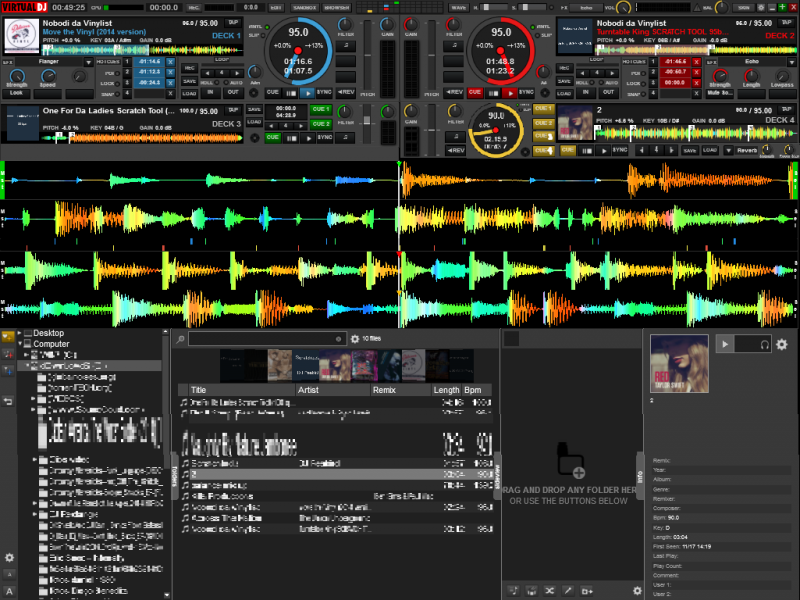Open Deck 2 effect dropdown next to Echo

(791, 62)
